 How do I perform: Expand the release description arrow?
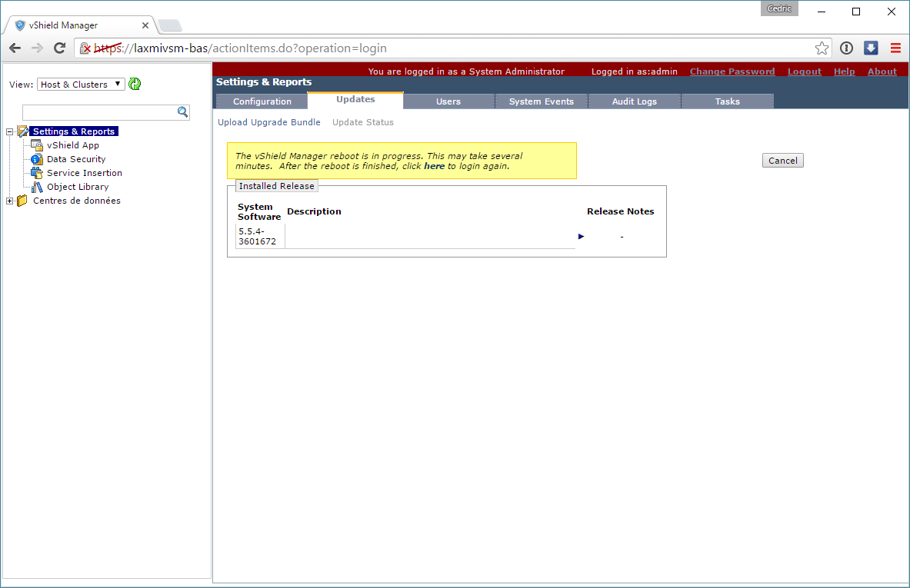pyautogui.click(x=582, y=236)
